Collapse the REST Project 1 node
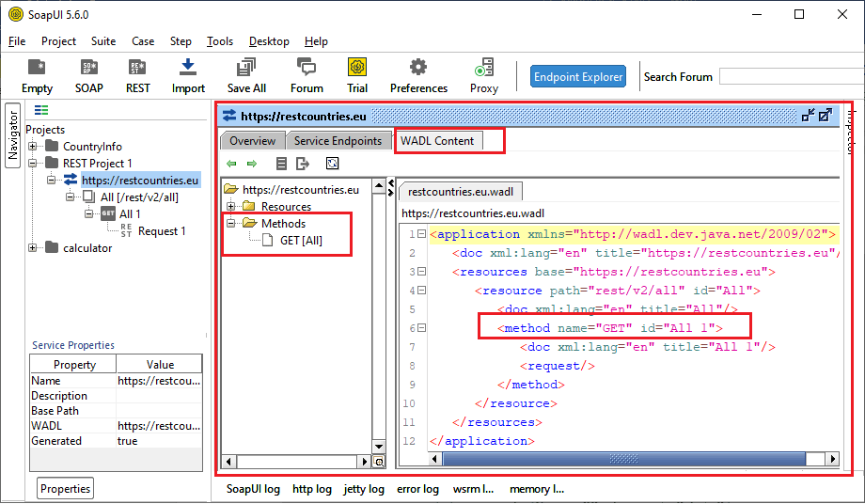 tap(33, 164)
